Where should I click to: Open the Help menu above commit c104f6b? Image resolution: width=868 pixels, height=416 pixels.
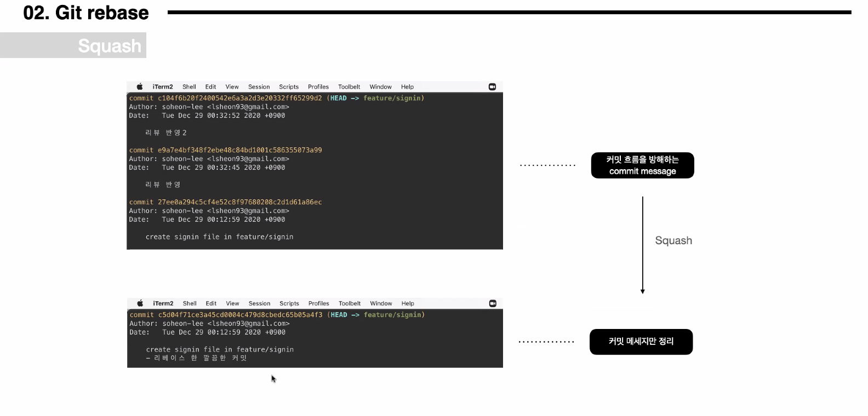(407, 86)
